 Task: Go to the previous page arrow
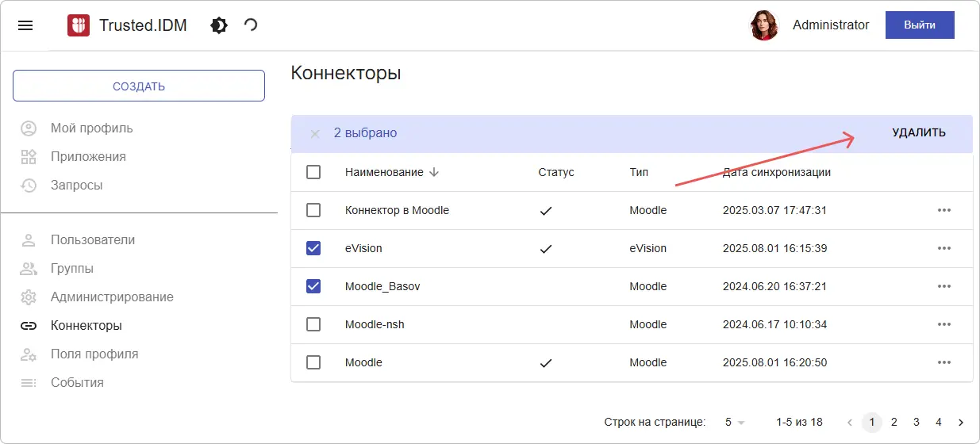850,422
